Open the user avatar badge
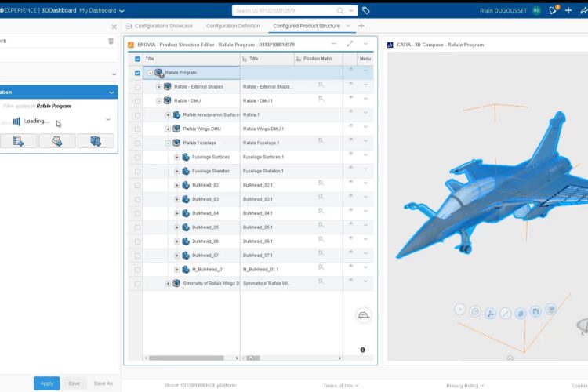This screenshot has height=392, width=588. tap(536, 10)
